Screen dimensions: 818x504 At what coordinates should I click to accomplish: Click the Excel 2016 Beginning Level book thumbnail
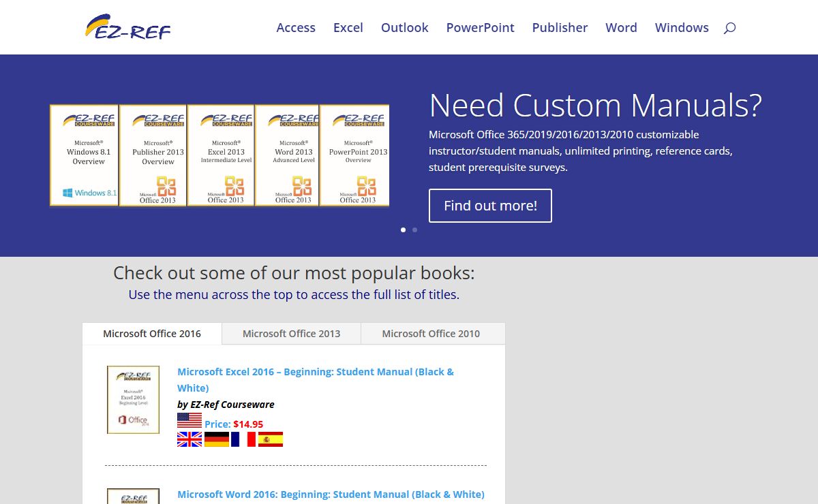pyautogui.click(x=133, y=400)
